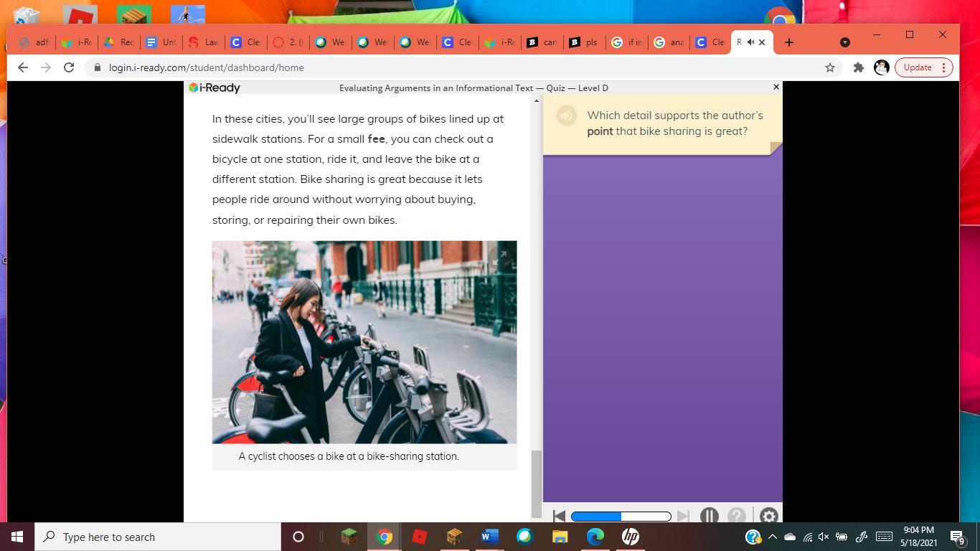
Task: Click the passage's vertical scrollbar
Action: 536,484
